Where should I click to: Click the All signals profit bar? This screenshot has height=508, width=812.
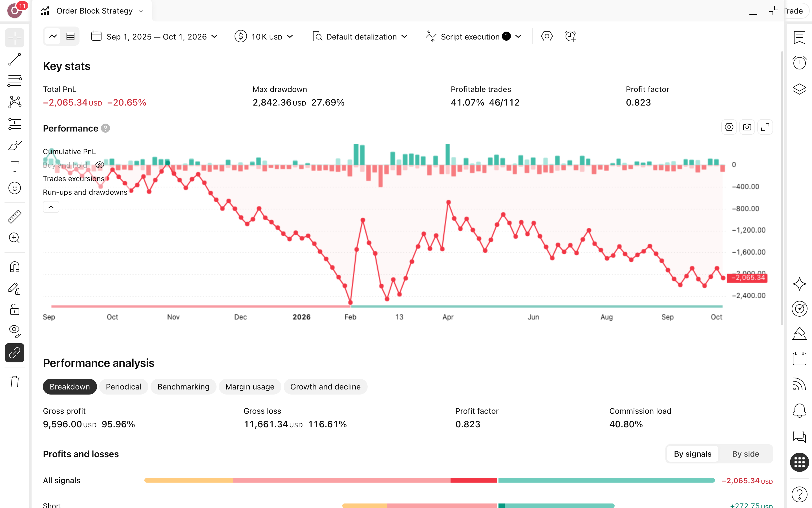(x=606, y=480)
